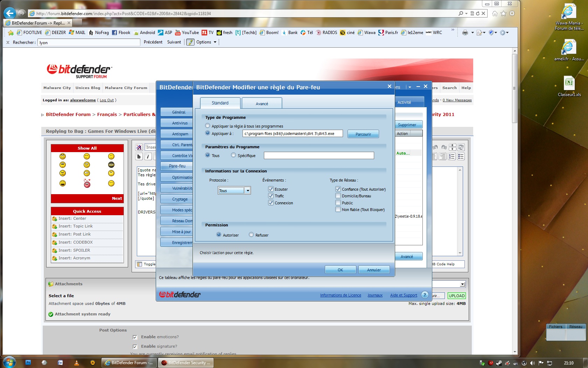Image resolution: width=588 pixels, height=368 pixels.
Task: Open the Antivirus section in BitDefender
Action: [x=177, y=123]
